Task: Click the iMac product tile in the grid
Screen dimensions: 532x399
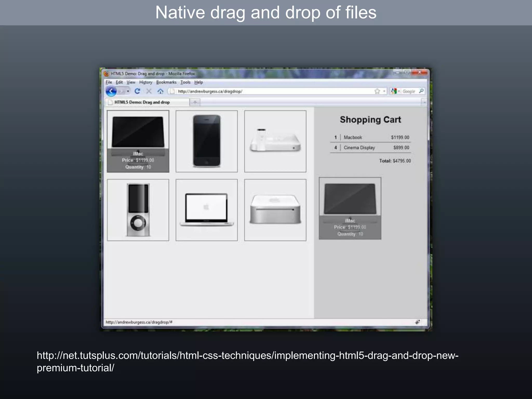Action: click(138, 141)
